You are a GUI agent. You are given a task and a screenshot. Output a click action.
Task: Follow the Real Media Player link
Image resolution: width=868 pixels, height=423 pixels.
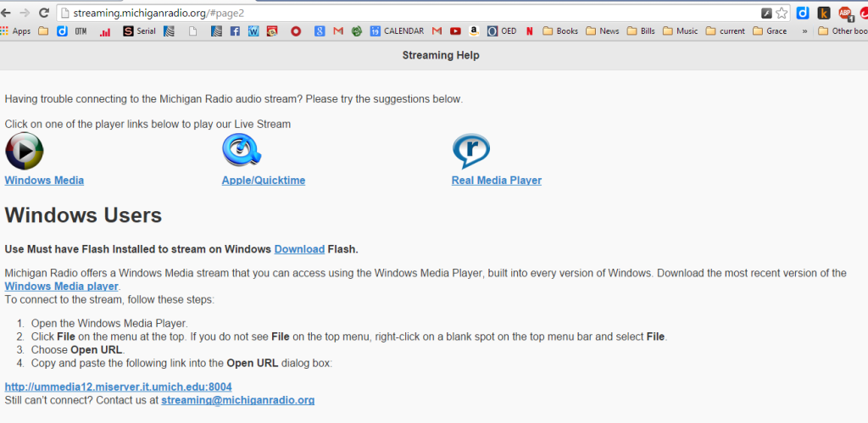coord(497,181)
